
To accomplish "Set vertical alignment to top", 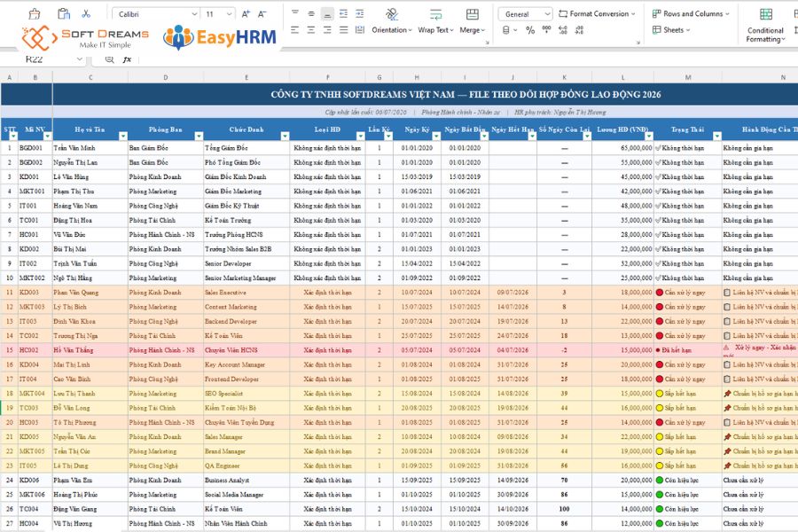I will point(295,13).
